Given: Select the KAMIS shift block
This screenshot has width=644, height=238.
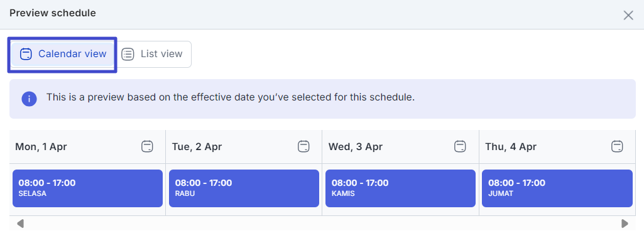Looking at the screenshot, I should [400, 188].
